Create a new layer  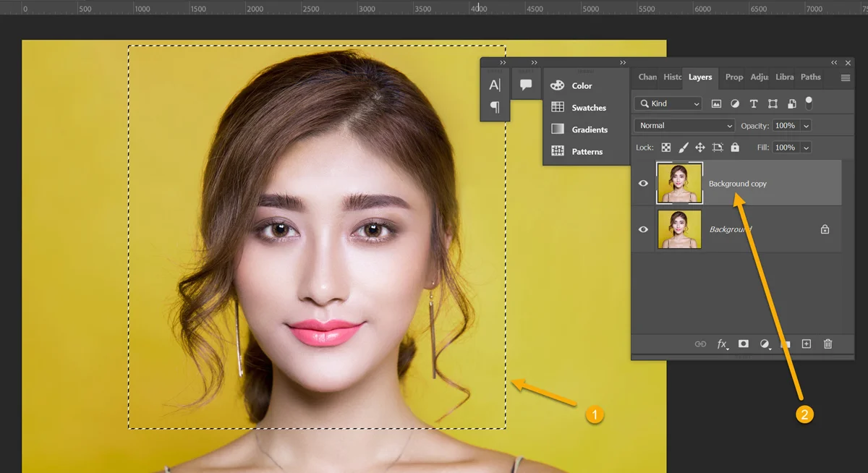(807, 344)
